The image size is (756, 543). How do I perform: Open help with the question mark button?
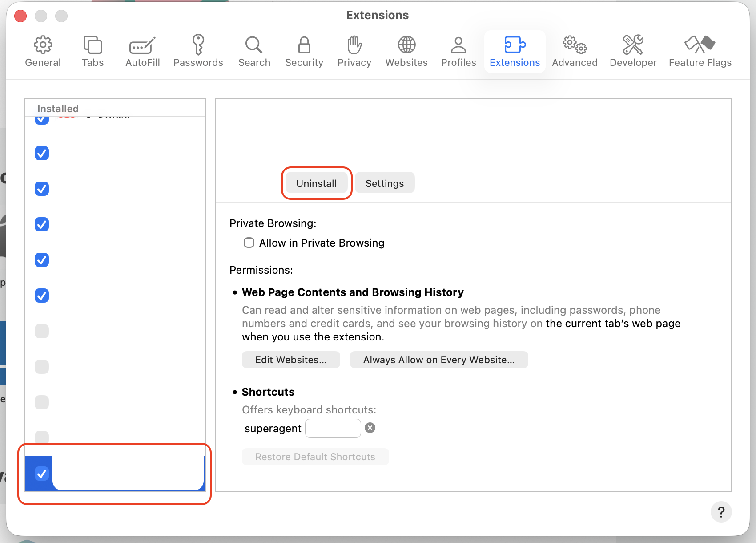tap(721, 512)
